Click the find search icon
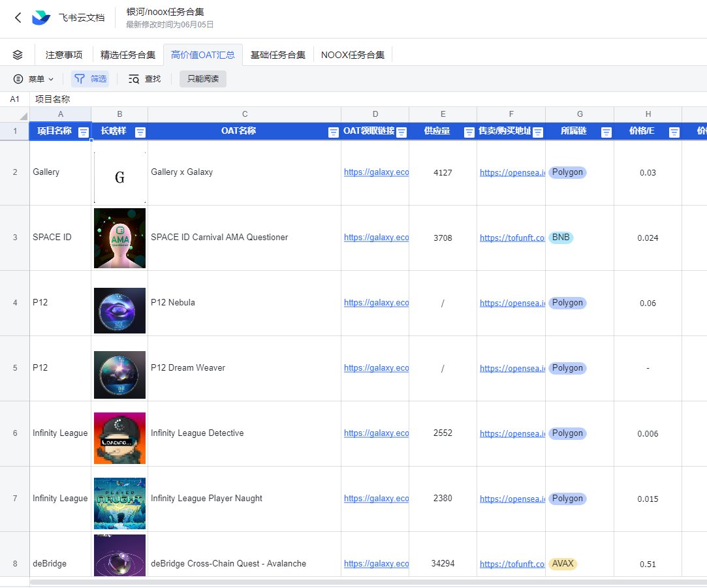The image size is (707, 588). point(133,79)
